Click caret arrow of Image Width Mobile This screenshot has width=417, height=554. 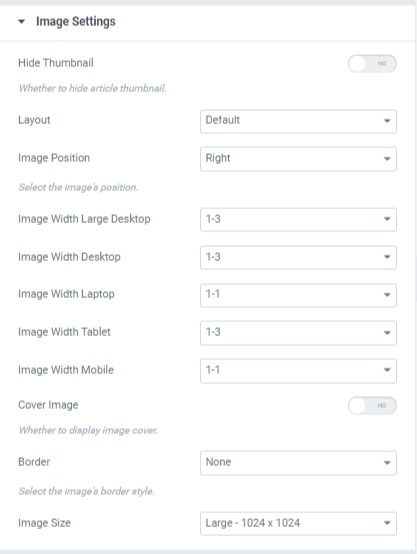point(387,370)
